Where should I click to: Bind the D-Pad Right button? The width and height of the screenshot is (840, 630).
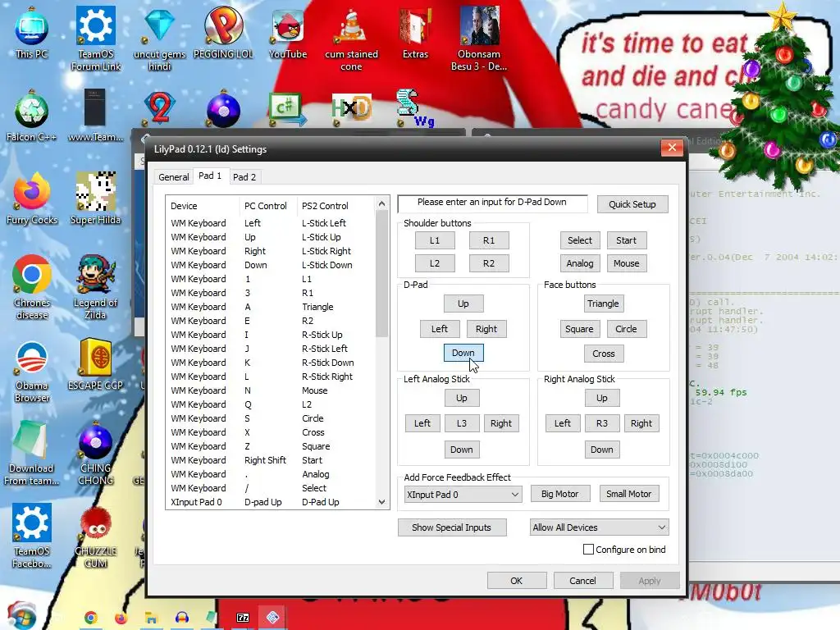(486, 329)
